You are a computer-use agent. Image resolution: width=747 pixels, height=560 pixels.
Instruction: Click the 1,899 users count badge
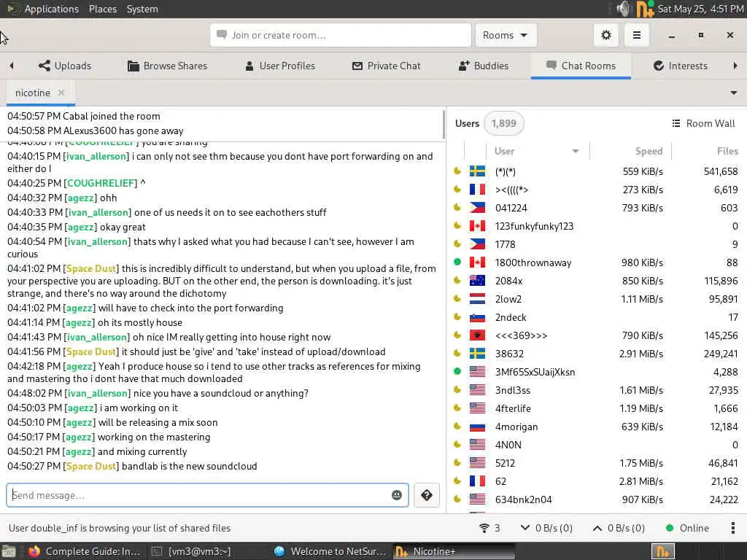click(x=503, y=123)
